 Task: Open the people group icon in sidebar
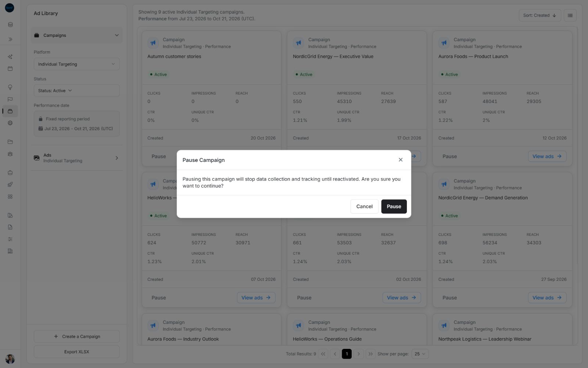10,154
